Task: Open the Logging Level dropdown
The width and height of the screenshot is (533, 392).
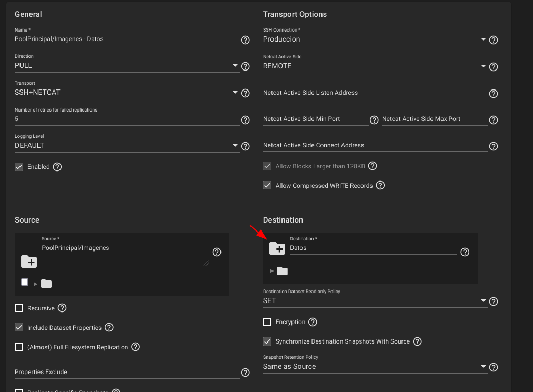Action: (x=127, y=146)
